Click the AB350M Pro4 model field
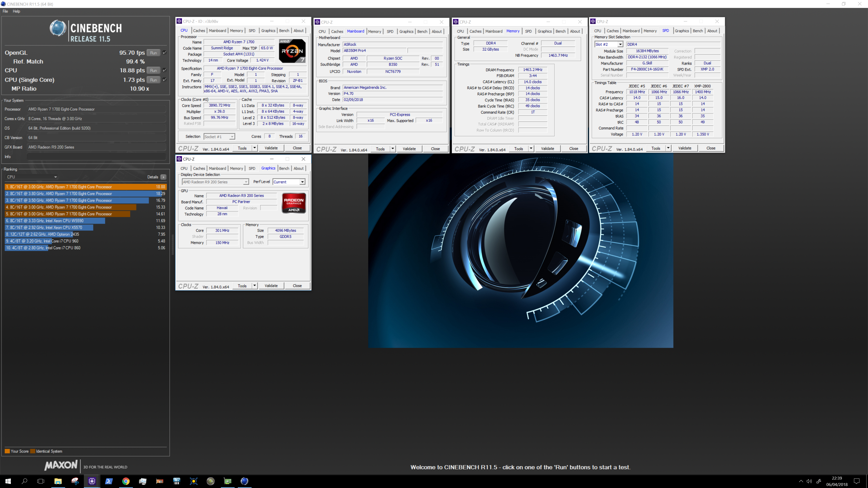This screenshot has width=868, height=488. [x=375, y=51]
